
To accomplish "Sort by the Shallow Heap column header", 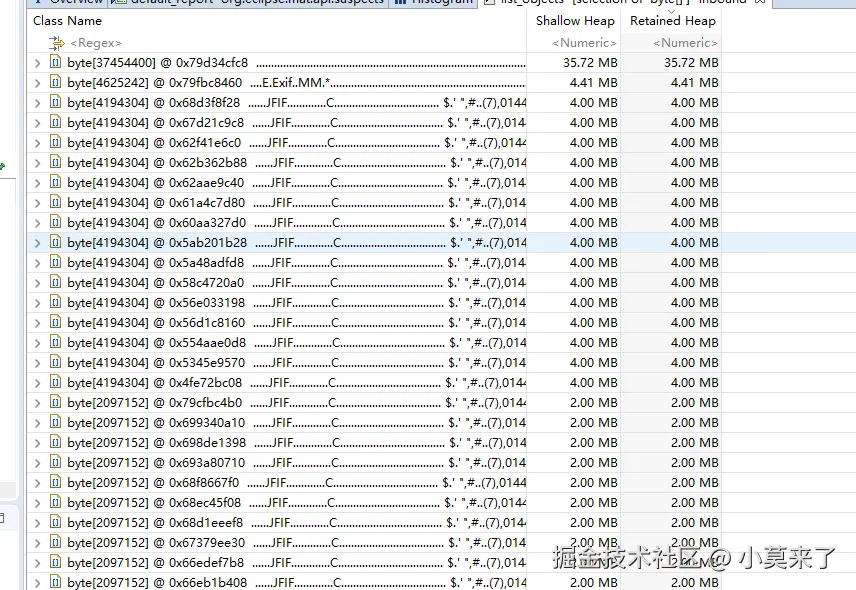I will coord(574,21).
